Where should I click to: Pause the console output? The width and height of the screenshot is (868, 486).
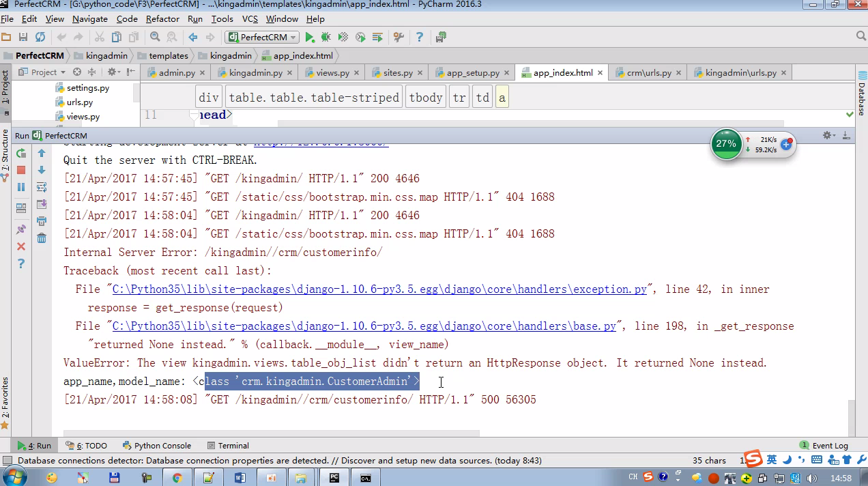[21, 187]
